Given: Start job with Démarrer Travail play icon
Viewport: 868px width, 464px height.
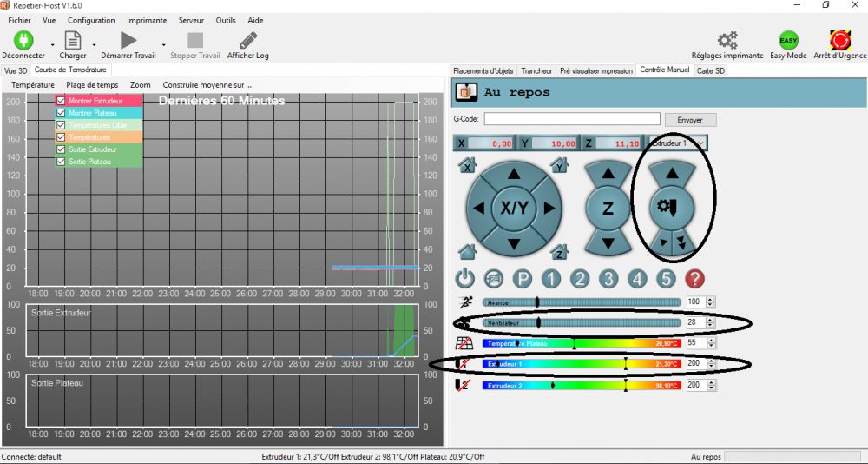Looking at the screenshot, I should pos(128,40).
